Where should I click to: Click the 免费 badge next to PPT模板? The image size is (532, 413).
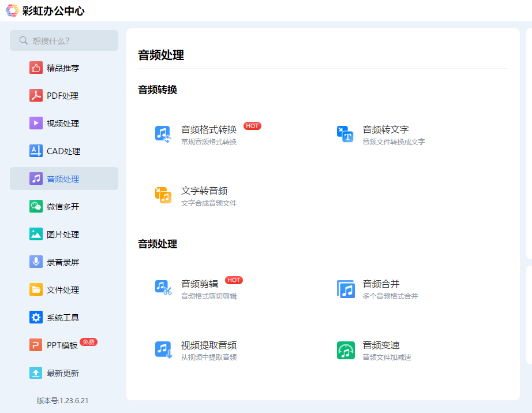coord(88,342)
